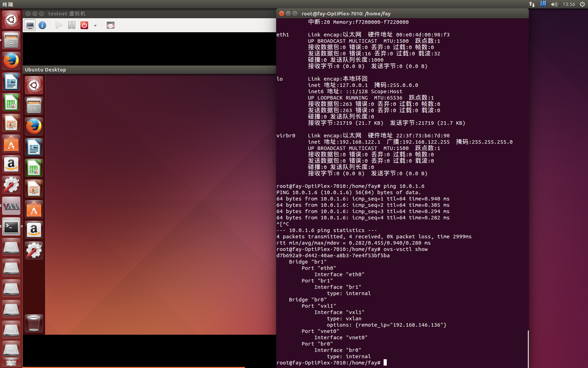
Task: Open System Settings in host launcher
Action: pyautogui.click(x=11, y=185)
